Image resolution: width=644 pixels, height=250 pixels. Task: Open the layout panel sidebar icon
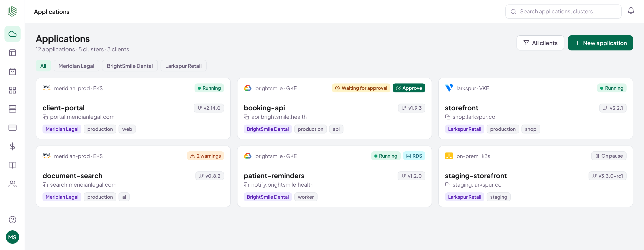click(13, 53)
